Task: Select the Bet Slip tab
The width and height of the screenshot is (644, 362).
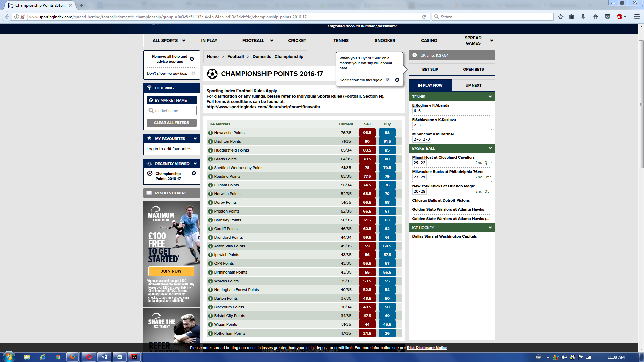Action: pyautogui.click(x=430, y=69)
